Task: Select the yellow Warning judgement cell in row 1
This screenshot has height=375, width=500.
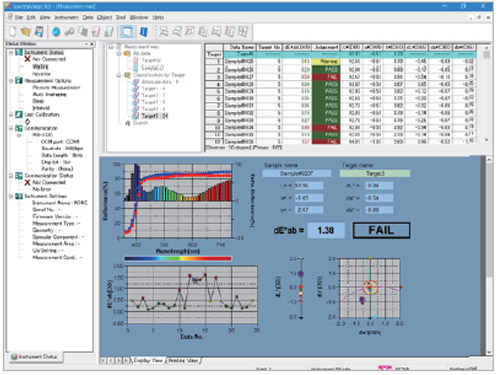Action: [326, 62]
